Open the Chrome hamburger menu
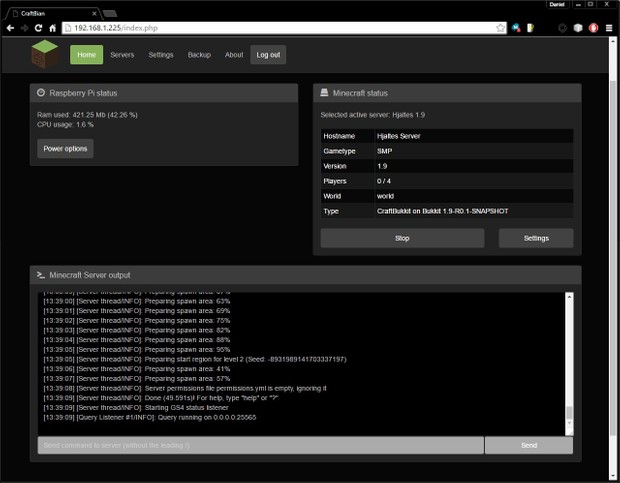The width and height of the screenshot is (620, 483). [609, 28]
